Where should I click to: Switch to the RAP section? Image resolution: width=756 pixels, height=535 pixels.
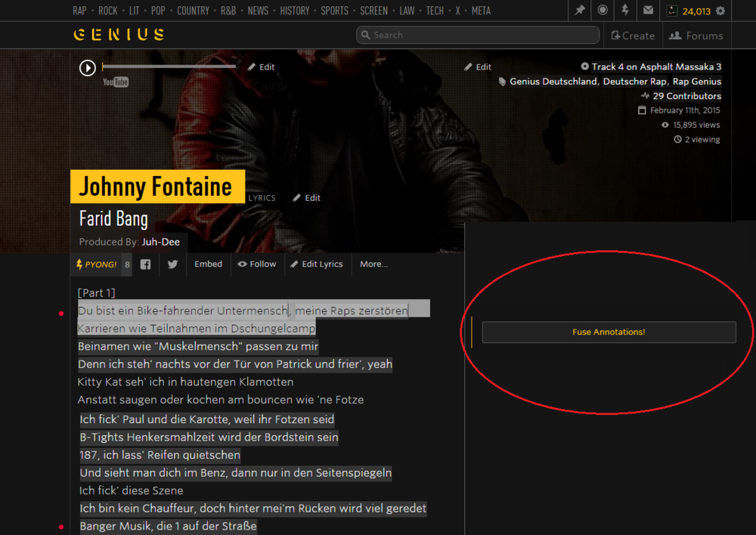[x=79, y=11]
